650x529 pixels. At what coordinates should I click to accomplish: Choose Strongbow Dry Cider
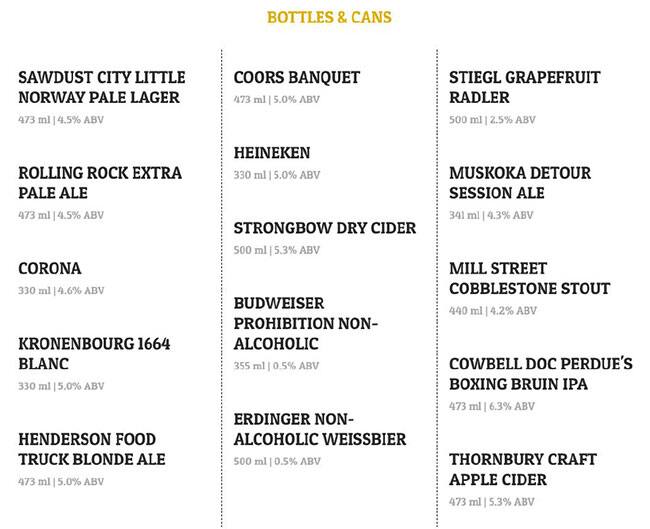pos(324,228)
